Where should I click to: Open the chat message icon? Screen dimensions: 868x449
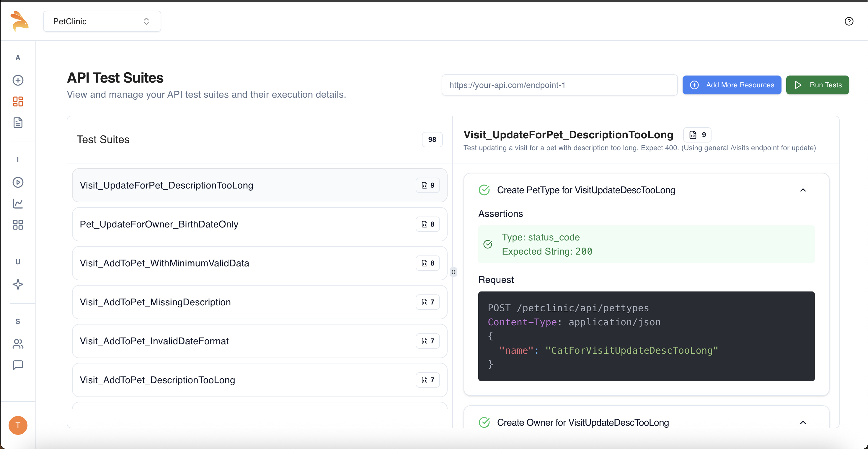[18, 365]
